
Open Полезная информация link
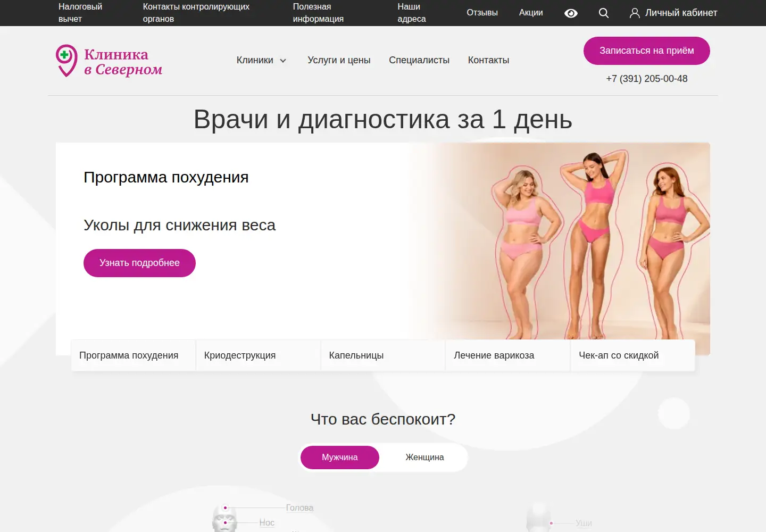point(318,13)
